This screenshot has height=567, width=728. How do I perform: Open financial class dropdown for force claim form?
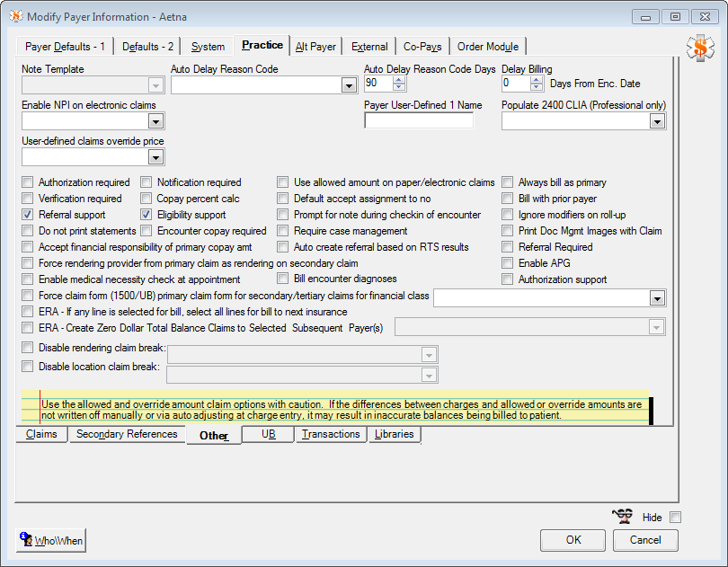[x=657, y=298]
